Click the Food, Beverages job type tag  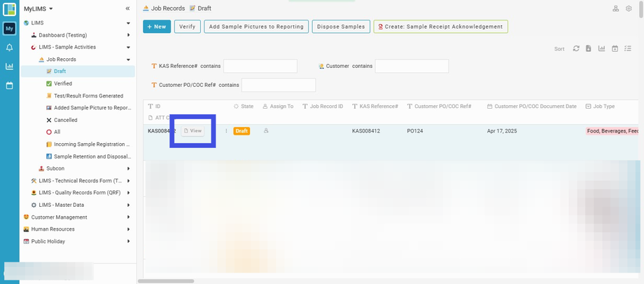click(612, 131)
